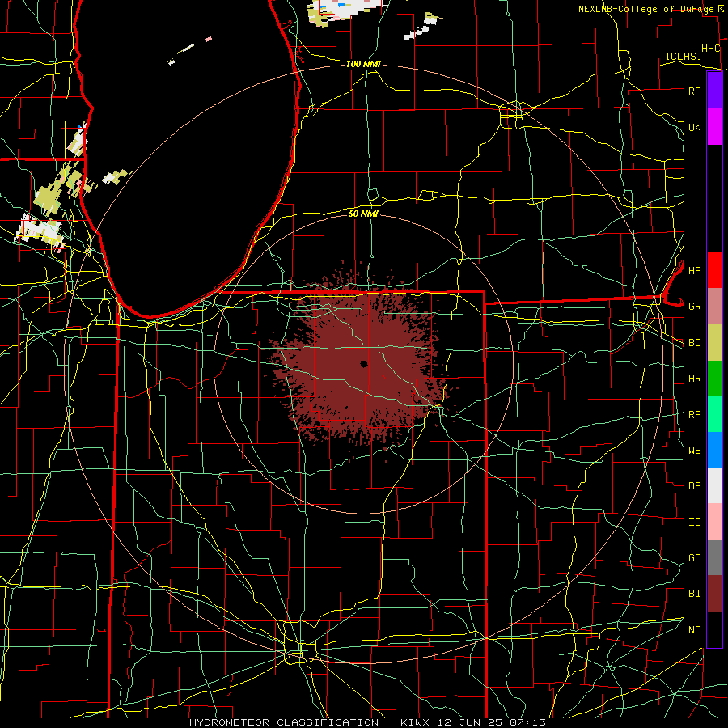Click the BD legend label

tap(694, 343)
